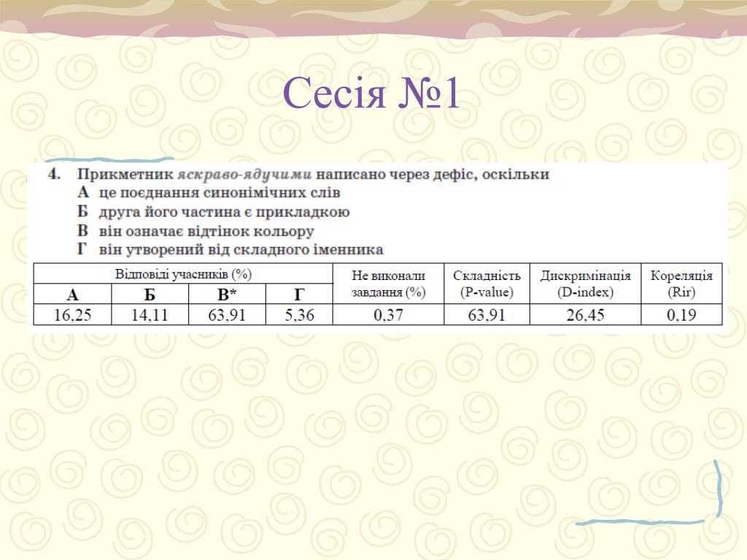Click answer option В 'він означає відтінок кольору'
Image resolution: width=747 pixels, height=560 pixels.
196,231
